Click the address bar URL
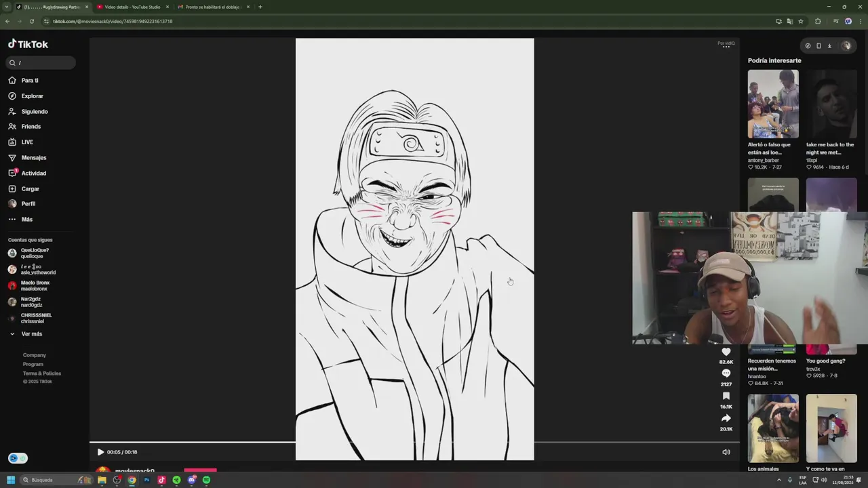Screen dimensions: 868x488 coord(113,21)
